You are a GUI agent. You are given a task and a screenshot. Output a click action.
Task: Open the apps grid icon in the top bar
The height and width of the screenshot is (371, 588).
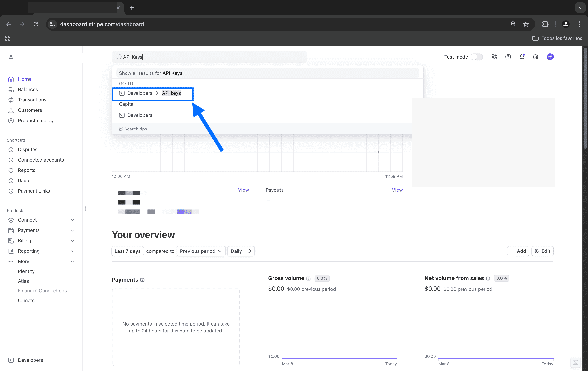click(494, 57)
